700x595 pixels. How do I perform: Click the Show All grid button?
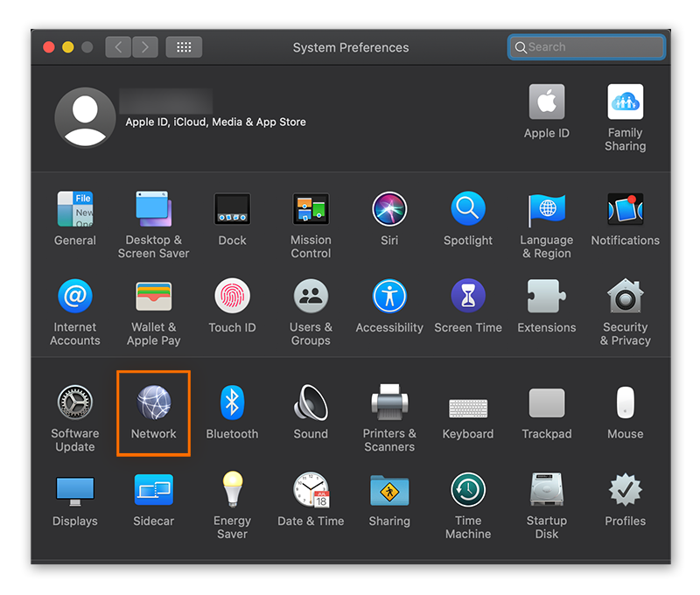(184, 47)
